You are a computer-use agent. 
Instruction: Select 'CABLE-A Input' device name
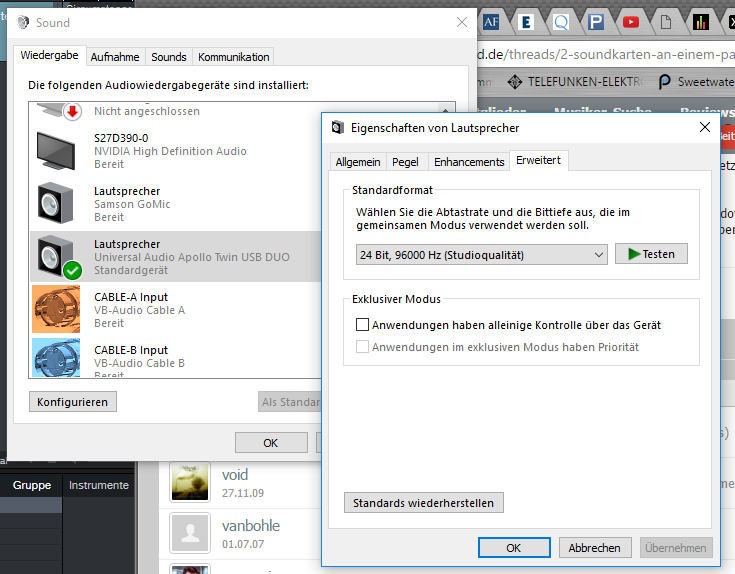tap(131, 297)
